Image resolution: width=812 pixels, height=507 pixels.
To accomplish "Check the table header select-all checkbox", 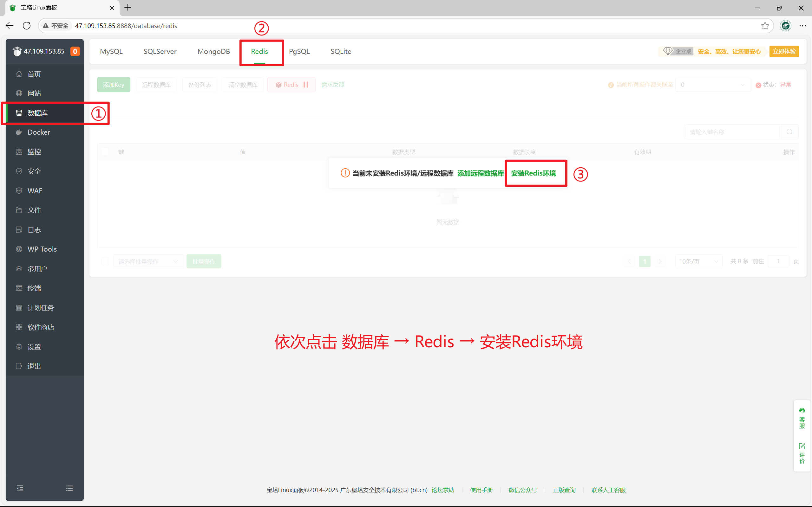I will [x=105, y=152].
